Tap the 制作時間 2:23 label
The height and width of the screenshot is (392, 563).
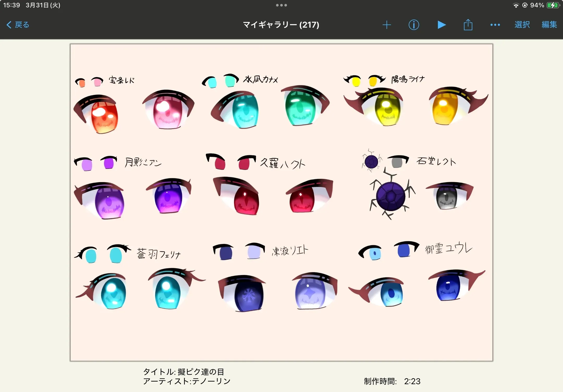tap(392, 381)
